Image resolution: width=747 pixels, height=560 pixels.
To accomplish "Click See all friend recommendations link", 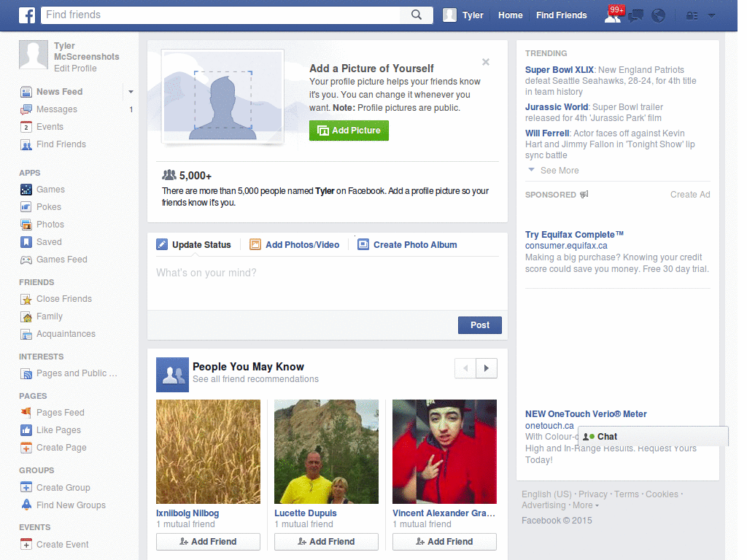I will (x=255, y=379).
